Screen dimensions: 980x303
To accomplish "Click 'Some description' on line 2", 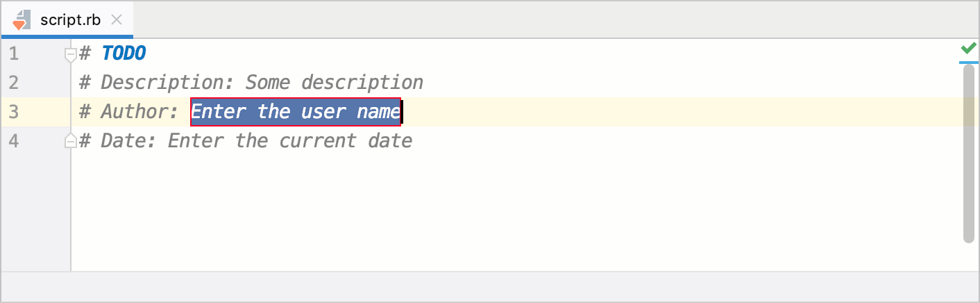I will point(334,83).
